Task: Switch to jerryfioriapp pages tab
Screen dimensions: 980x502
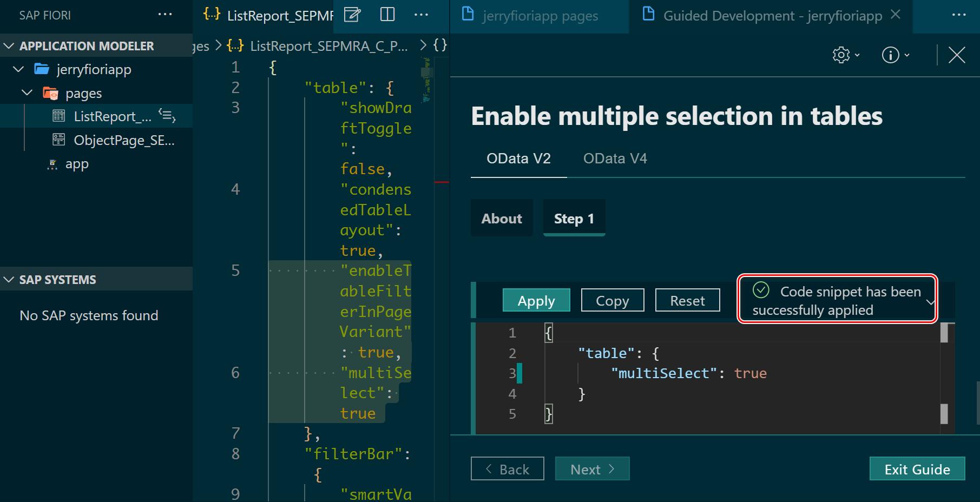Action: (x=540, y=16)
